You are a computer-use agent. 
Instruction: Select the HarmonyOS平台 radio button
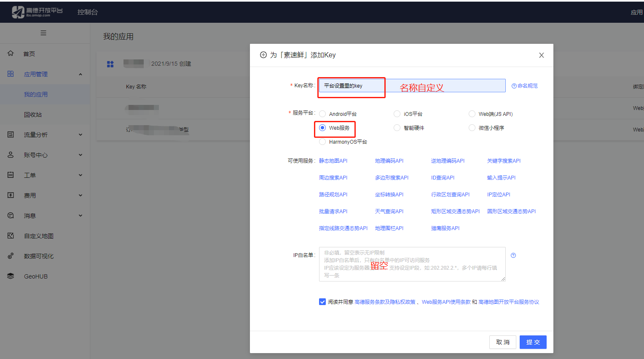(322, 142)
